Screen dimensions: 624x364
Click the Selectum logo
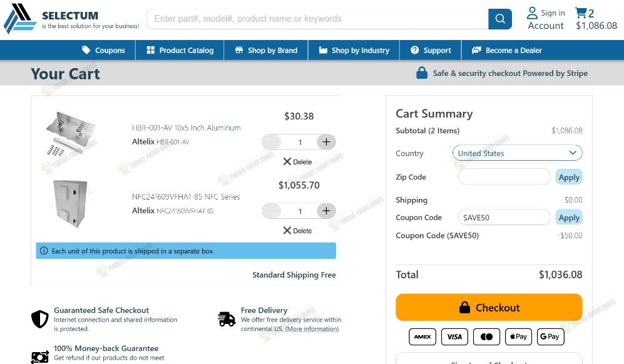point(71,19)
